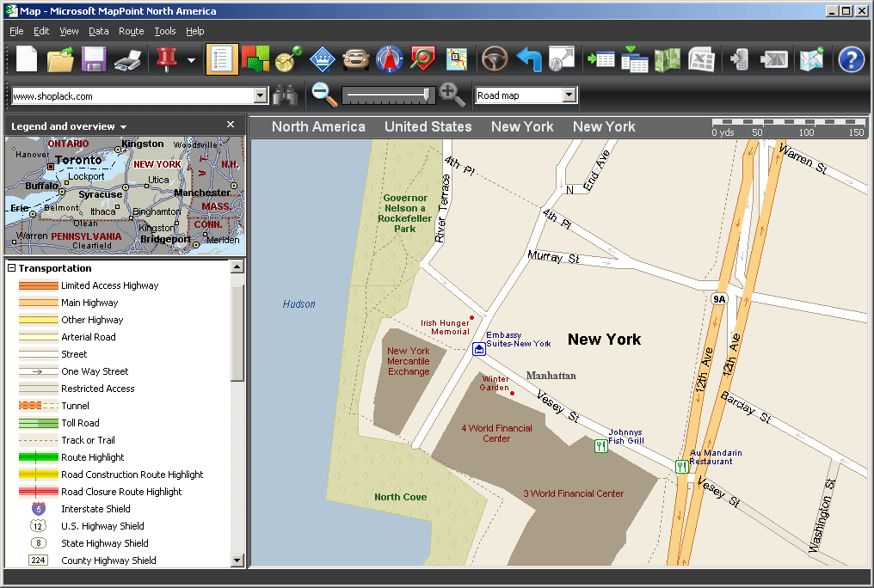Click the steering wheel driving guidance icon
The width and height of the screenshot is (874, 588).
click(x=495, y=59)
